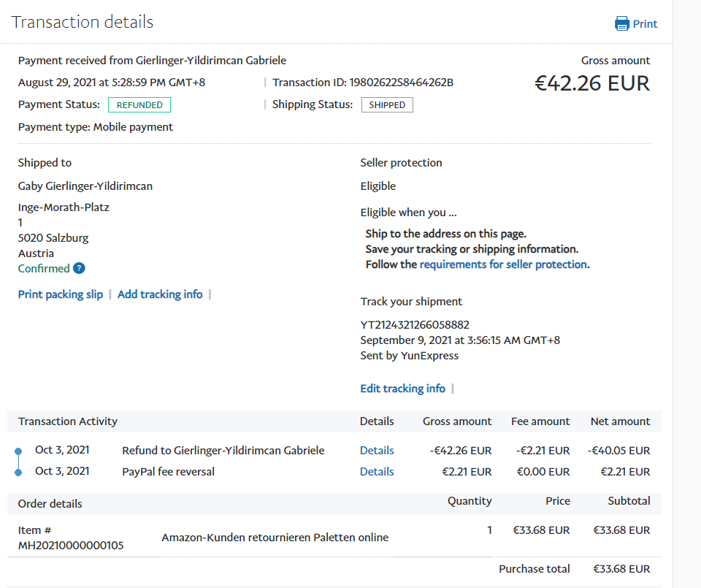Select Add tracking info
The image size is (701, 588).
point(160,294)
